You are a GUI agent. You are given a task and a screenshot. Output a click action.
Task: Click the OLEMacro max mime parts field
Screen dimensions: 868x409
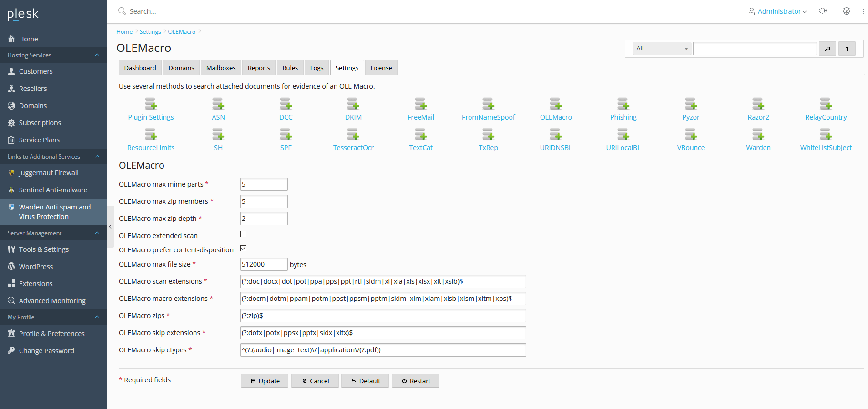(264, 184)
